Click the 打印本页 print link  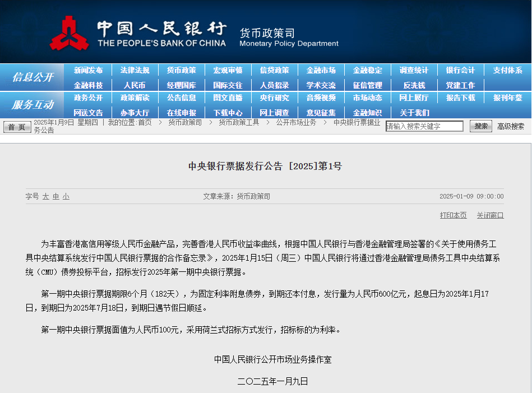(452, 215)
